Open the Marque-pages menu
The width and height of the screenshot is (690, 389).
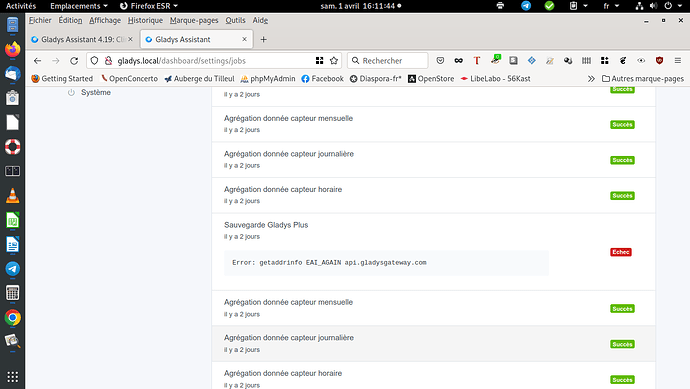(194, 20)
